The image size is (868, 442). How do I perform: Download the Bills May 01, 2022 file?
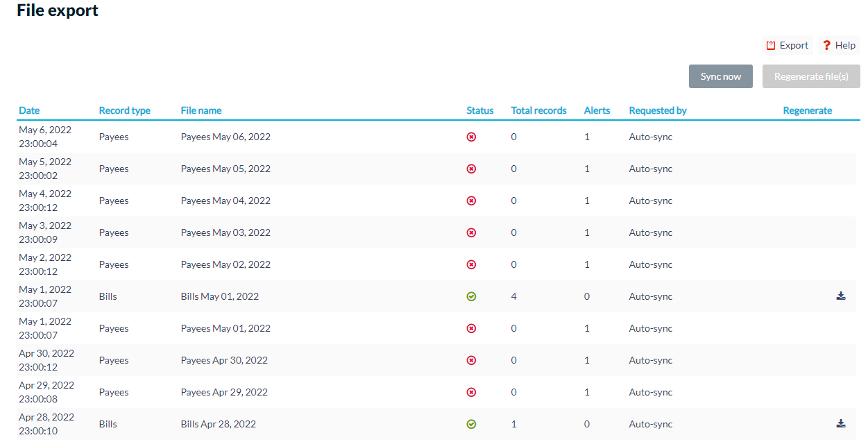click(841, 296)
